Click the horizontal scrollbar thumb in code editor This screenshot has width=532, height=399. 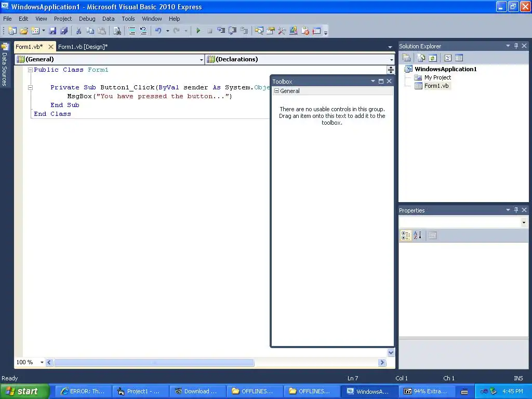click(154, 363)
